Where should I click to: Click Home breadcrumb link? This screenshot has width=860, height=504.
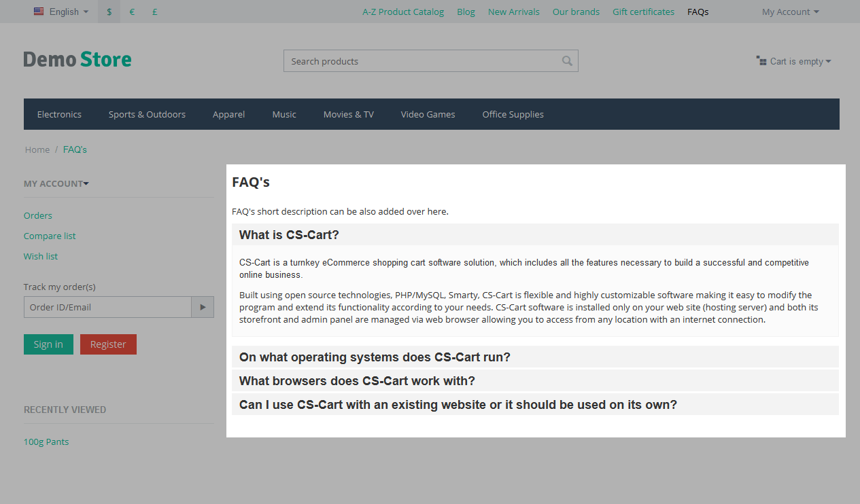click(x=37, y=149)
